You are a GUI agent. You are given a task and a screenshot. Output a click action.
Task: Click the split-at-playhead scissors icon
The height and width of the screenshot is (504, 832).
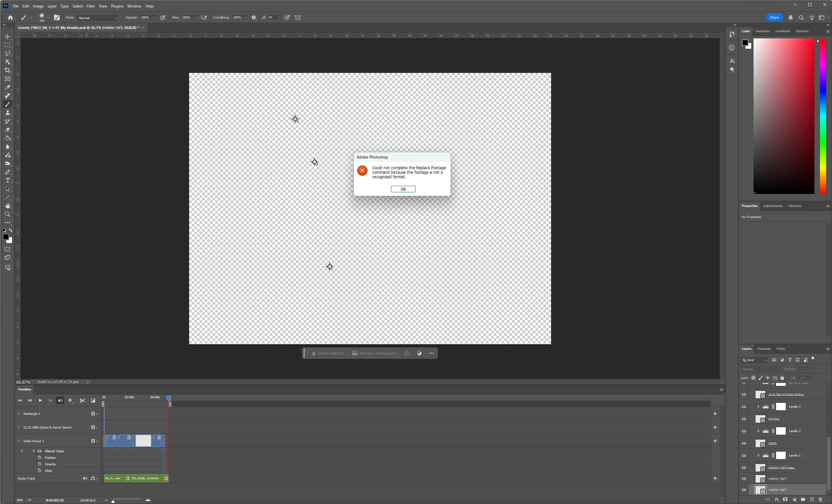[82, 400]
